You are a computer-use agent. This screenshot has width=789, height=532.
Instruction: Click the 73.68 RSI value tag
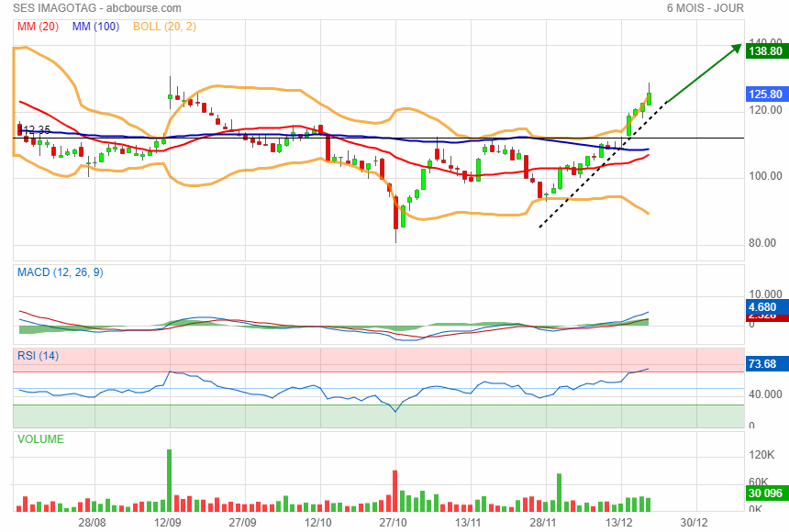766,363
